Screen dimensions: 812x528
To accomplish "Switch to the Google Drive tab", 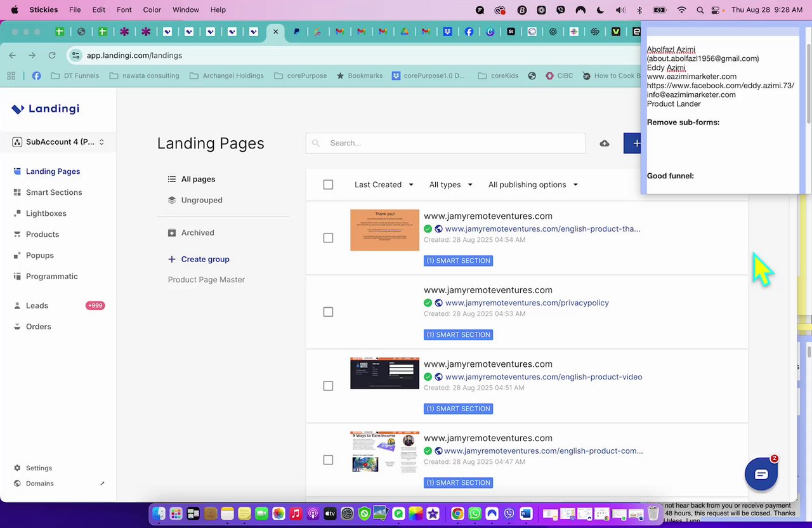I will tap(405, 32).
